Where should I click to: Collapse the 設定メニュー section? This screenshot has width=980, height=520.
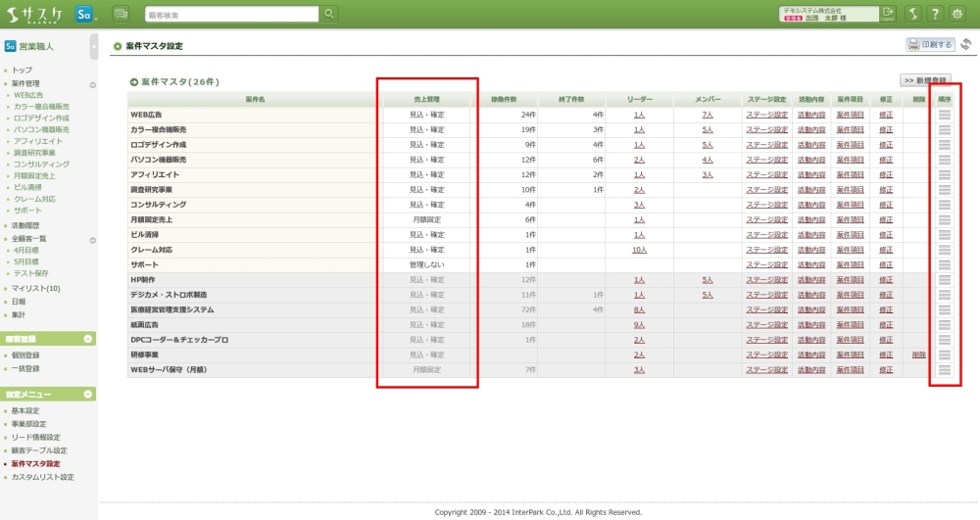[88, 395]
